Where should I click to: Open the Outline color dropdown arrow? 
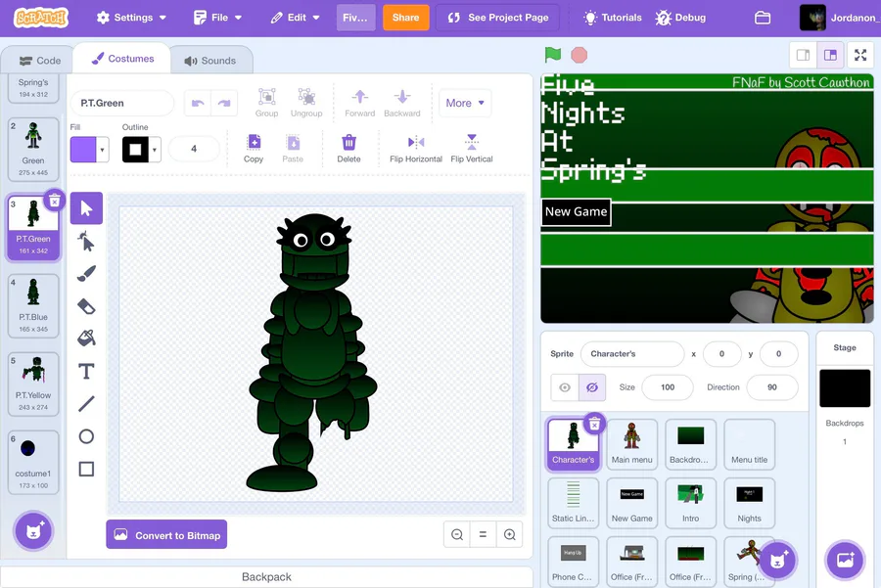click(x=155, y=150)
